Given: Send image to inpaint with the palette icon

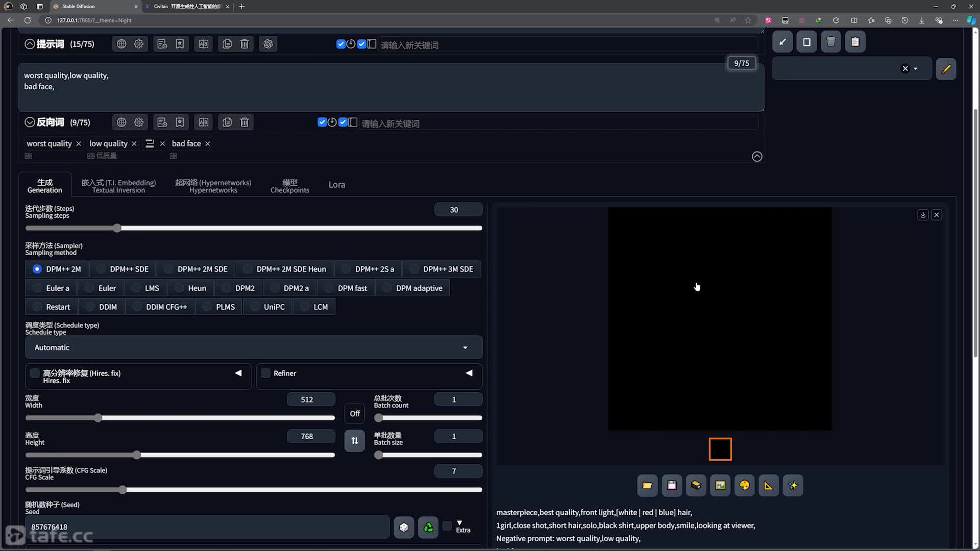Looking at the screenshot, I should [x=744, y=485].
